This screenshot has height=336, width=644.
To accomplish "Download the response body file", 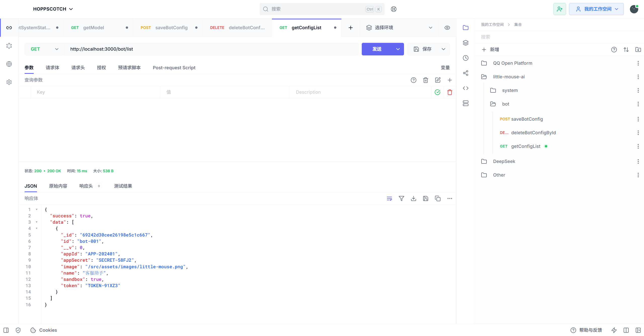I will click(414, 198).
